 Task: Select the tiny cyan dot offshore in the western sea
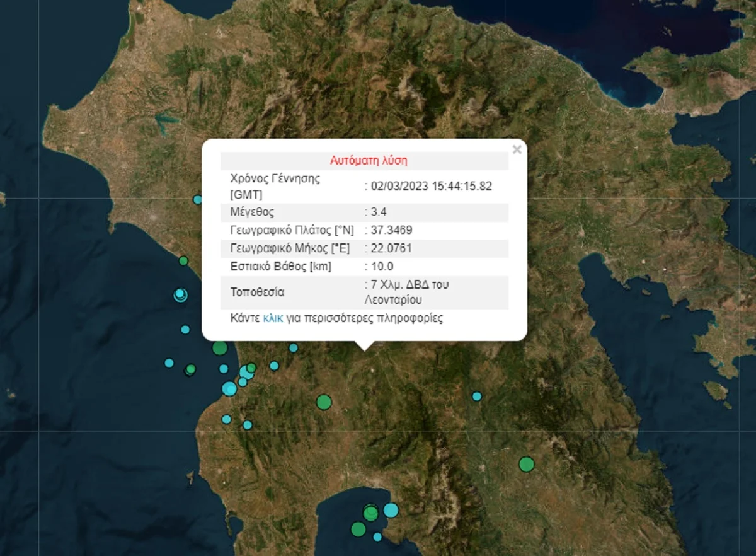168,363
